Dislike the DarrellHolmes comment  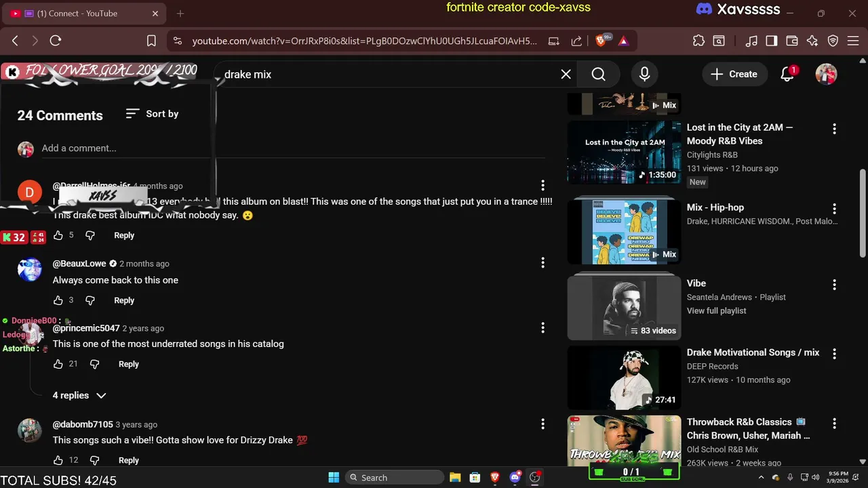pyautogui.click(x=90, y=235)
